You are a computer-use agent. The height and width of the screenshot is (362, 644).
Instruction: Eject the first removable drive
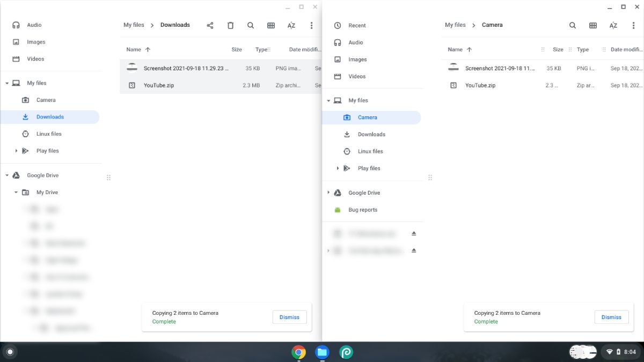pyautogui.click(x=413, y=233)
